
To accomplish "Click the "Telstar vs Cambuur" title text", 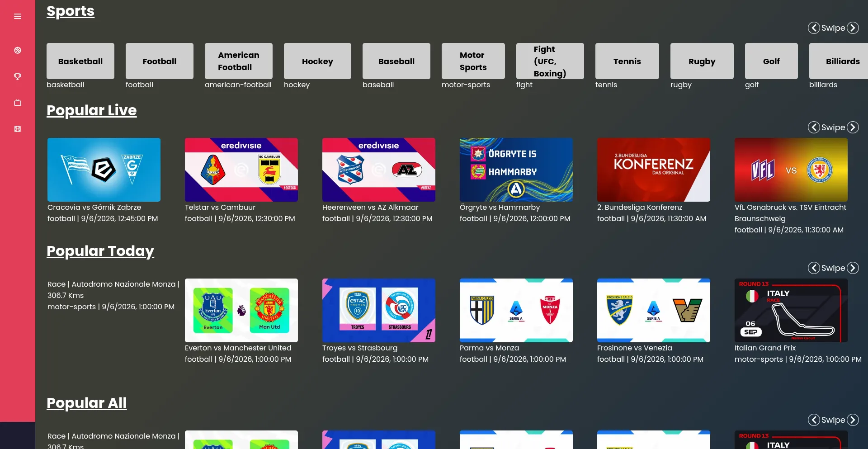I will click(x=220, y=208).
